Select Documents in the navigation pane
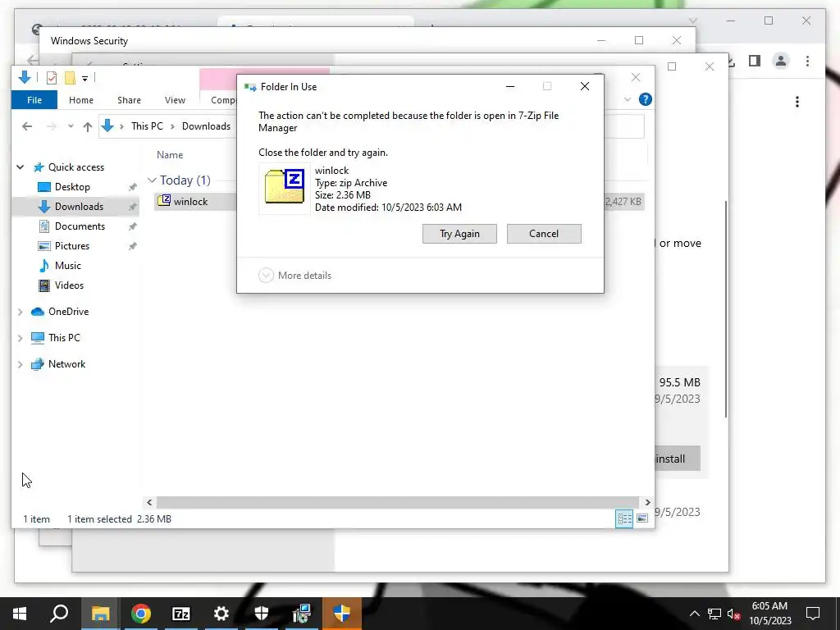This screenshot has height=630, width=840. click(80, 226)
